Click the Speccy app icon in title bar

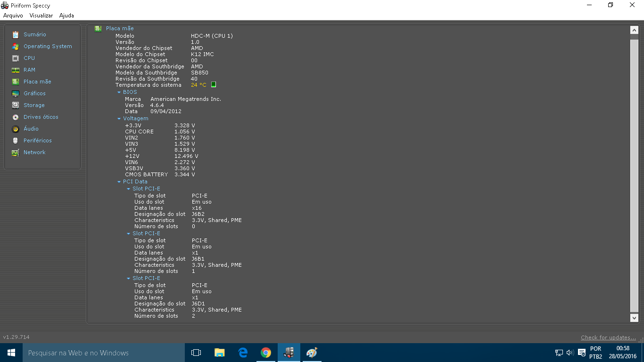click(x=5, y=5)
